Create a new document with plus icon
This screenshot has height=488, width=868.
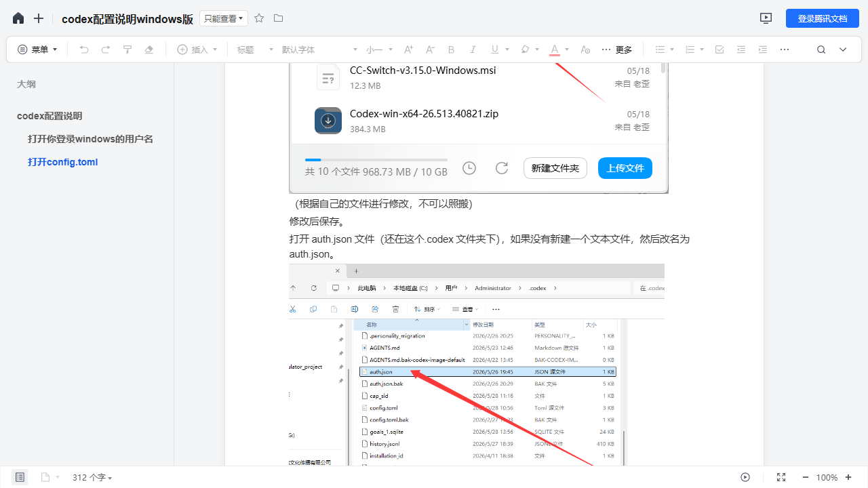click(x=39, y=18)
